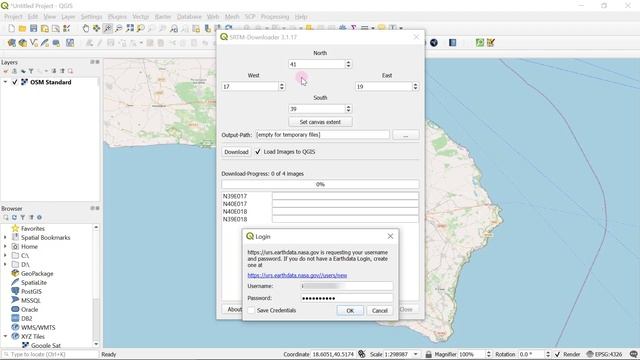Click the 0% download progress bar
The width and height of the screenshot is (640, 360).
[x=320, y=184]
